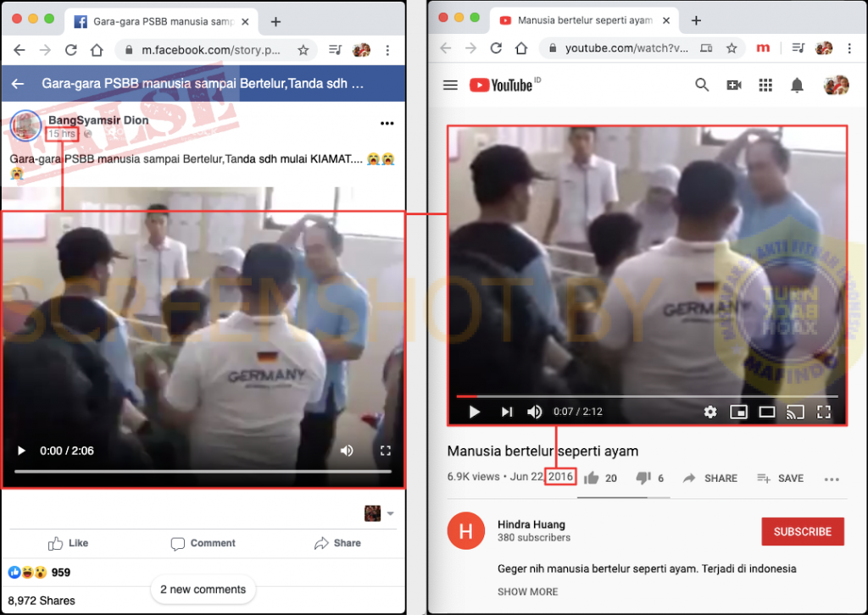Show the 2 new comments
This screenshot has height=615, width=868.
(203, 590)
